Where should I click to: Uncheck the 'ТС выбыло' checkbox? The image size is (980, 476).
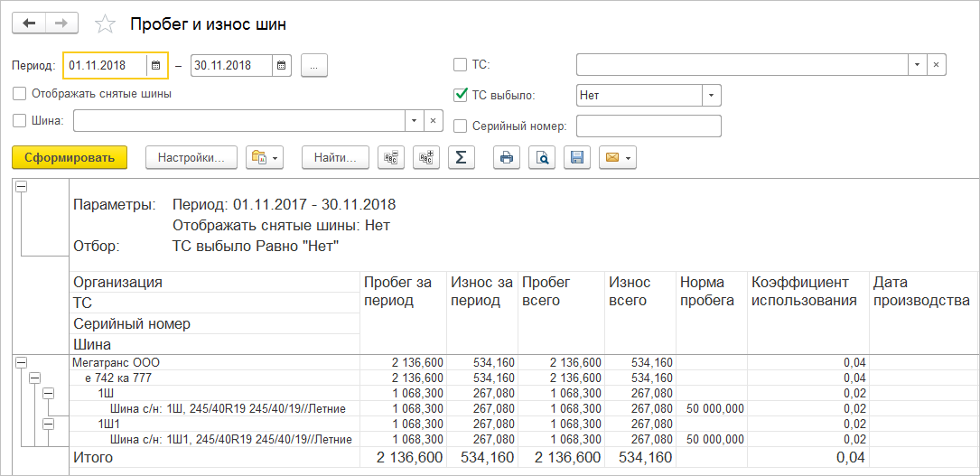(x=460, y=94)
